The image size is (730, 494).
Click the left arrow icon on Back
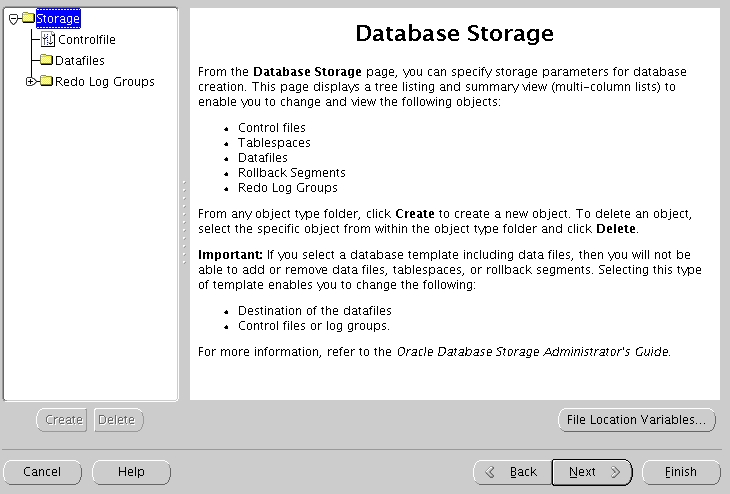[x=490, y=472]
